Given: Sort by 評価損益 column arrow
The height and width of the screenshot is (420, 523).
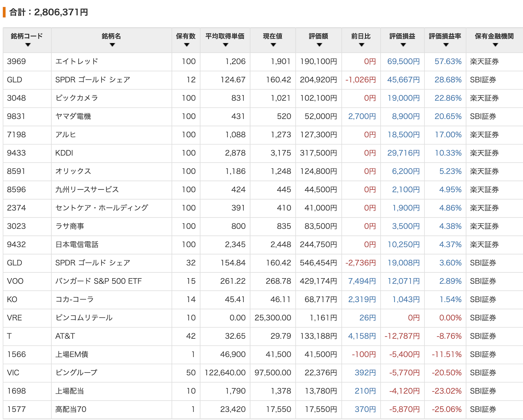Looking at the screenshot, I should (x=403, y=45).
